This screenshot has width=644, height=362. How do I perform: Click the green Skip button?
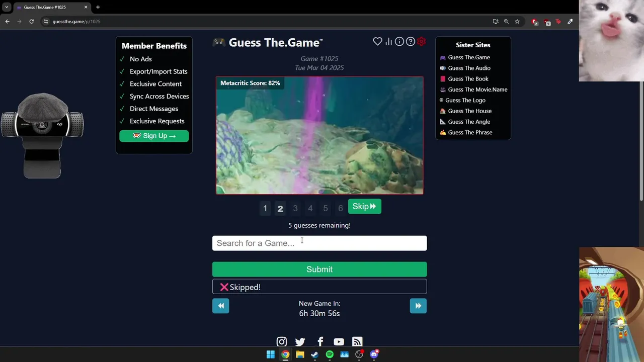click(364, 207)
